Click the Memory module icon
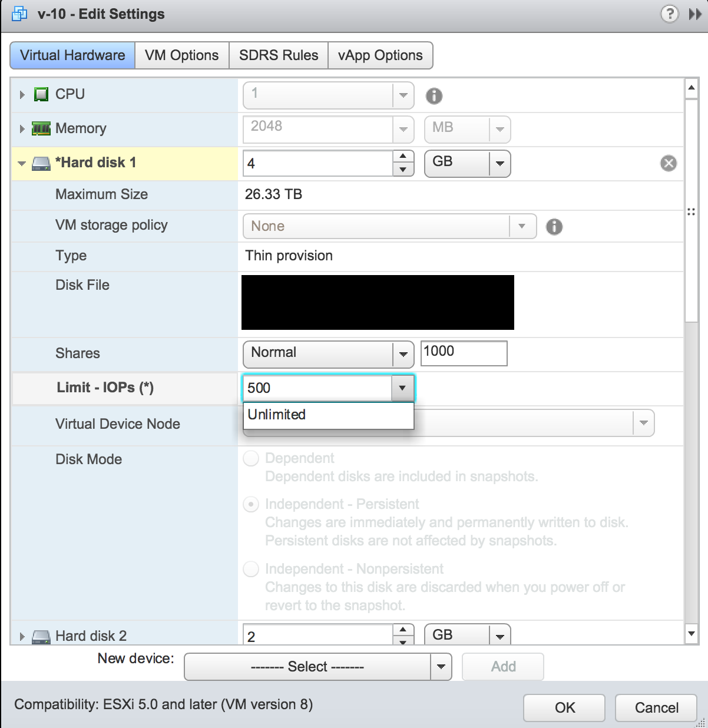This screenshot has height=728, width=708. click(40, 128)
